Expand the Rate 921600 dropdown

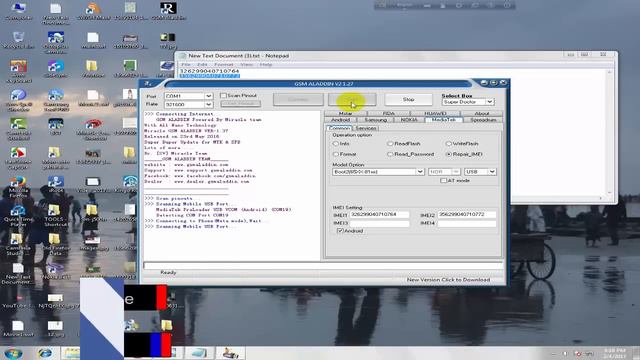click(x=209, y=104)
